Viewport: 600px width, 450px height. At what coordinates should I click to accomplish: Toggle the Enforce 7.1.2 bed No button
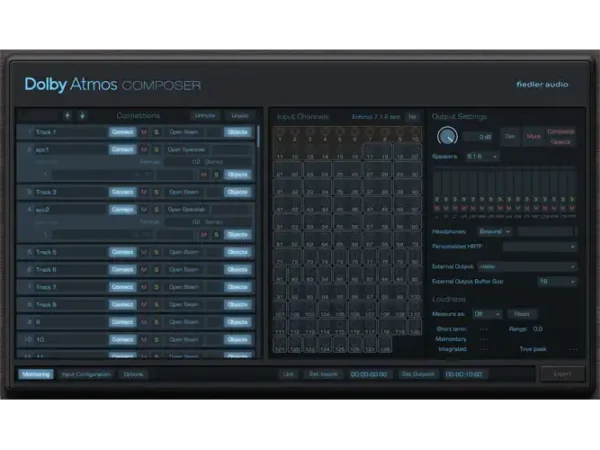tap(412, 117)
